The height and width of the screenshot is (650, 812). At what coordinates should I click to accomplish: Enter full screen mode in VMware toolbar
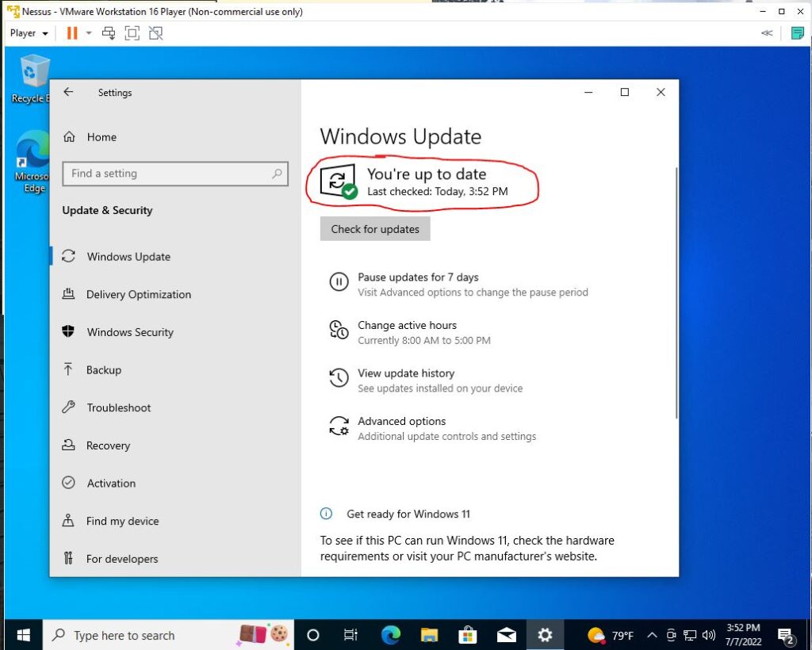coord(132,33)
